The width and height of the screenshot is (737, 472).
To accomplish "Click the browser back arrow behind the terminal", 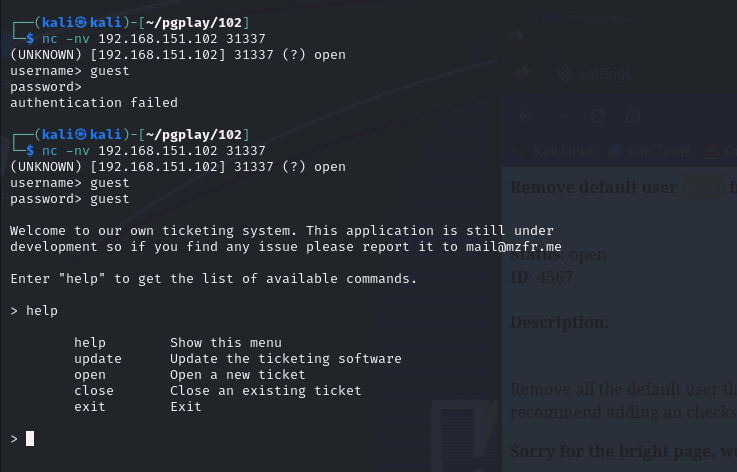I will (x=525, y=116).
